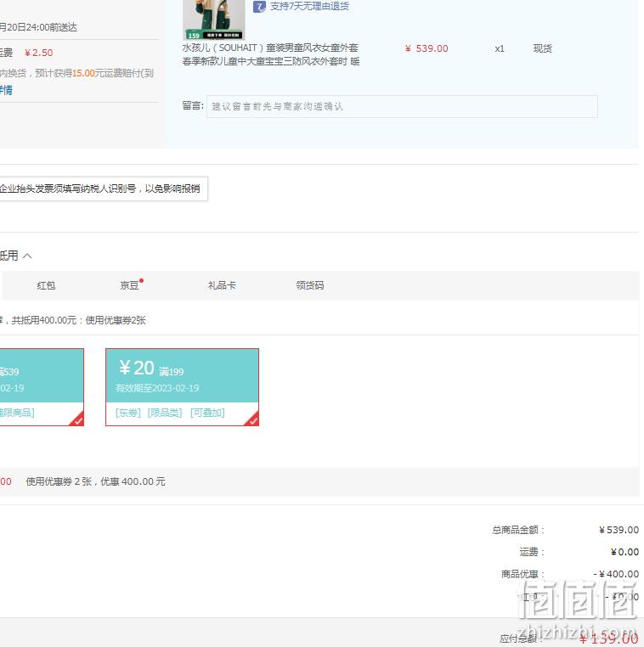Deselect the 满539 coupon card
Screen dimensions: 644x647
click(x=42, y=387)
